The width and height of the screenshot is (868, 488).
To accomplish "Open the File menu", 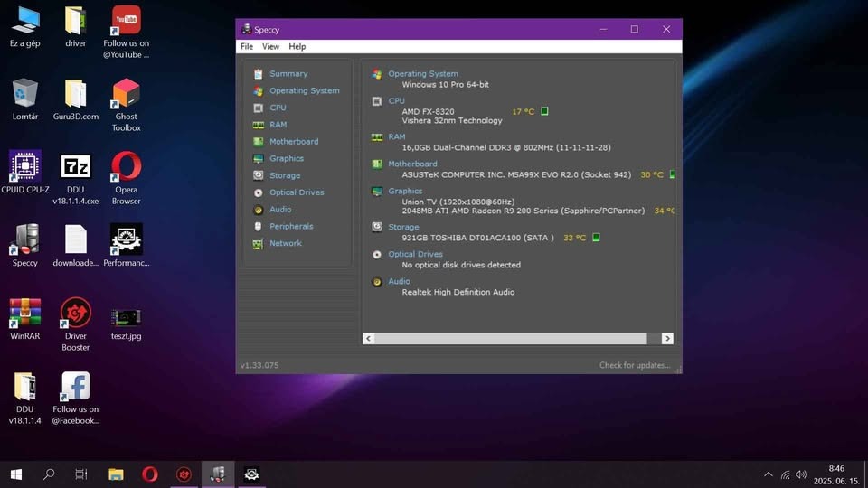I will point(247,46).
